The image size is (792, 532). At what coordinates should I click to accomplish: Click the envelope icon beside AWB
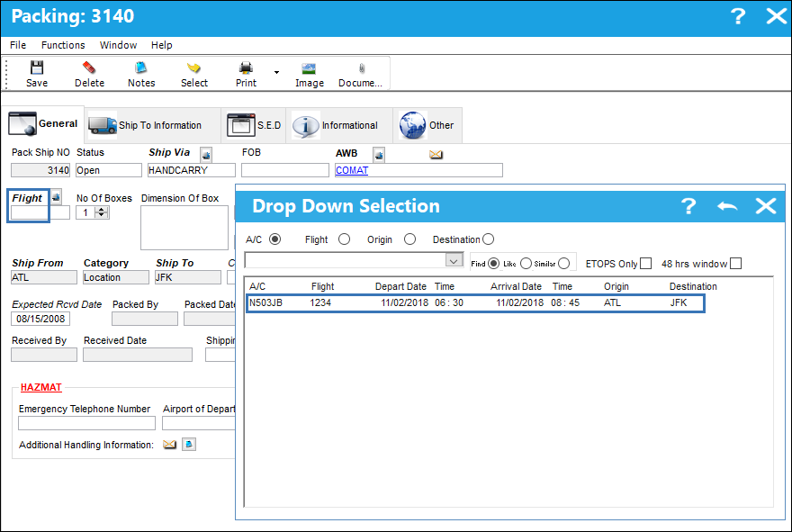coord(436,155)
